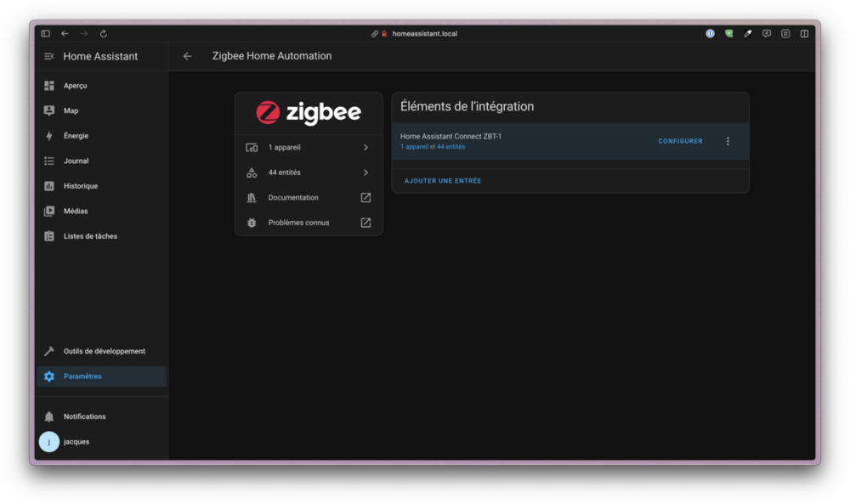
Task: Click the browser forward arrow
Action: click(84, 34)
